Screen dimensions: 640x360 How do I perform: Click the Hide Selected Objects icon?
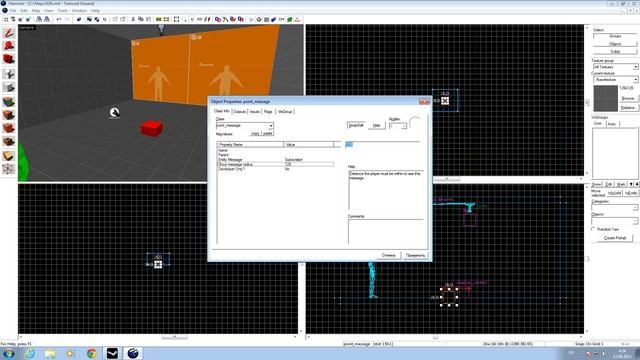(x=116, y=19)
